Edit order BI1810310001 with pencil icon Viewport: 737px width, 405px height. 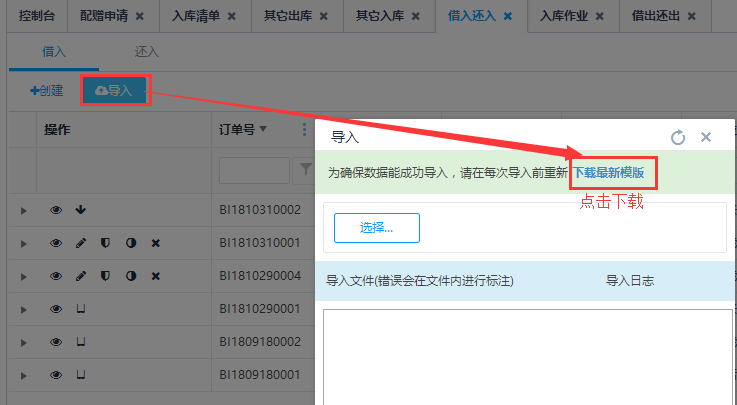click(81, 243)
